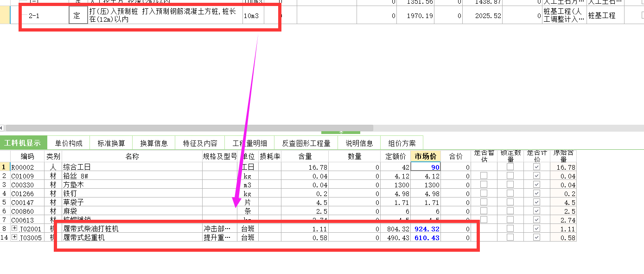Open the 组价方案 tab
This screenshot has width=644, height=274.
402,143
